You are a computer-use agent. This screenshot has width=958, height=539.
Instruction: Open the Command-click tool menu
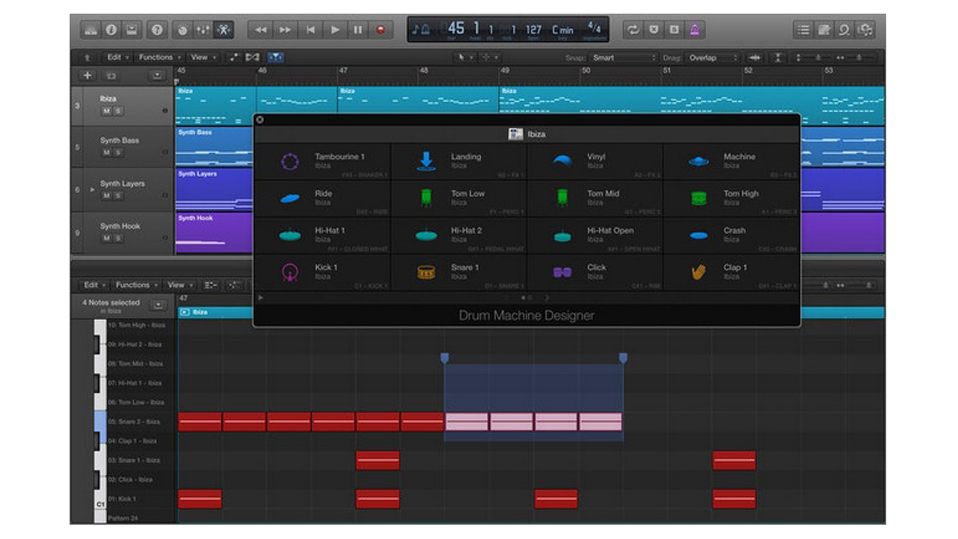489,57
